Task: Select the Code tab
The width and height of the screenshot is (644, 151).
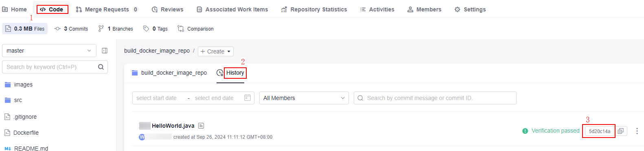Action: [52, 9]
